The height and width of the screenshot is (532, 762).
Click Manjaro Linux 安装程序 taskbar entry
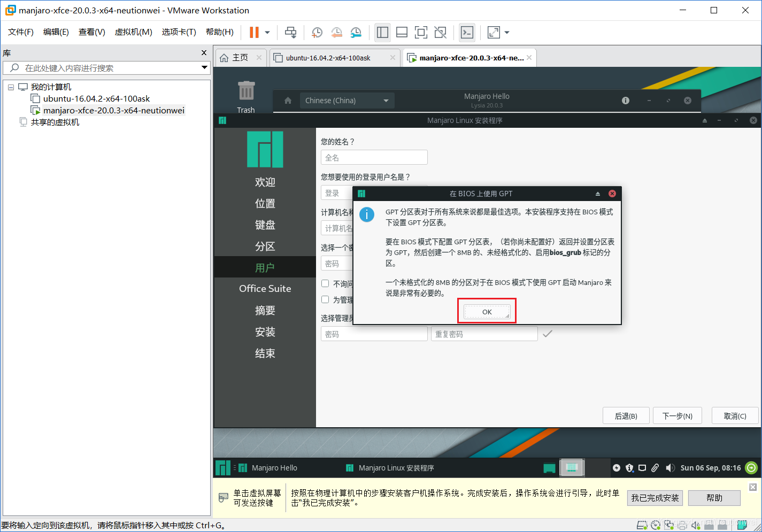(390, 468)
